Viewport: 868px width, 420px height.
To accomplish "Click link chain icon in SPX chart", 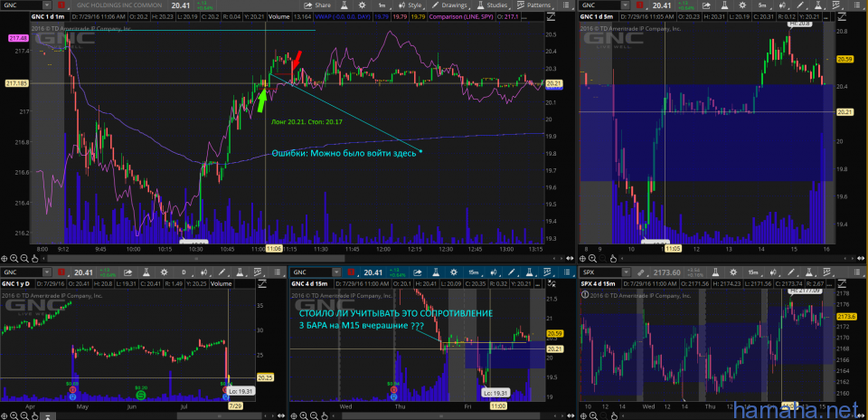I will (x=640, y=272).
